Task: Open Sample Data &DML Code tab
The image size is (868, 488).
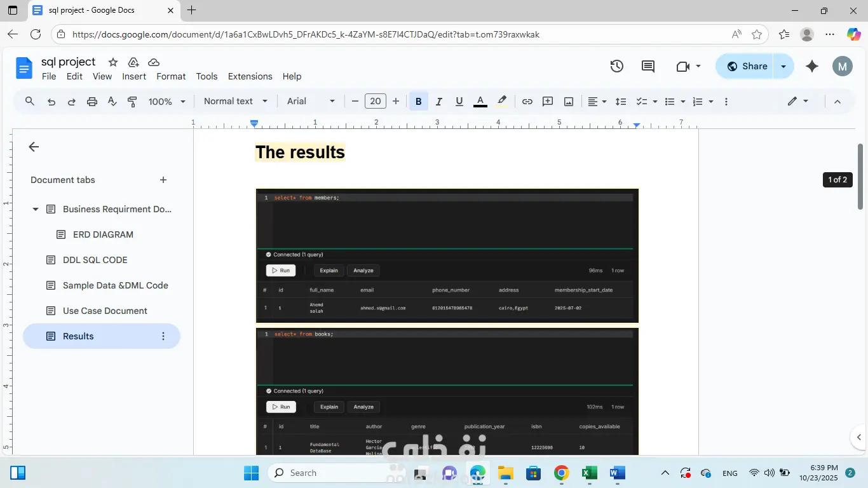Action: pyautogui.click(x=116, y=285)
